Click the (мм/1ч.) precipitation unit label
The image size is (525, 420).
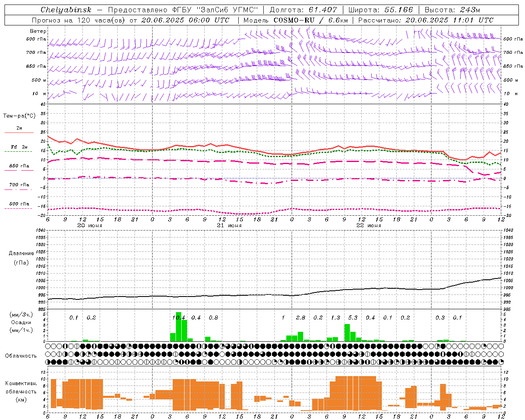coord(22,330)
